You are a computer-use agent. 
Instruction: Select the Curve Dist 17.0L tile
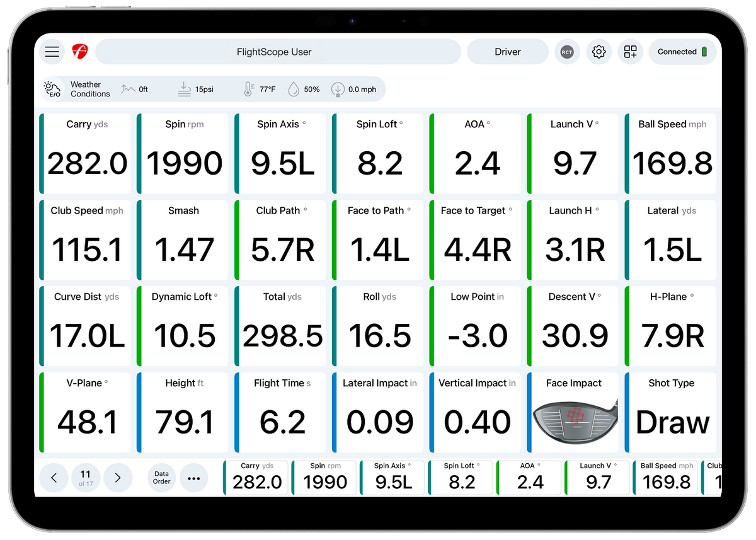pos(85,326)
